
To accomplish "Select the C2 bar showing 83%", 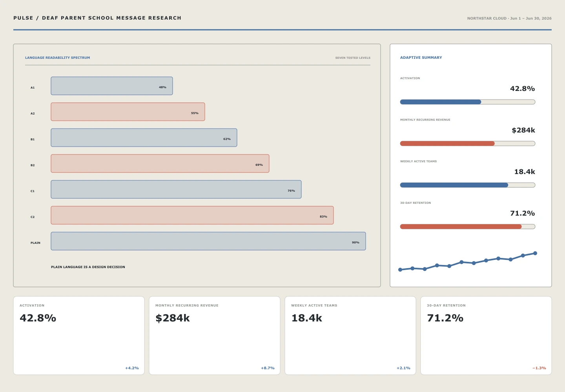I will click(x=192, y=215).
